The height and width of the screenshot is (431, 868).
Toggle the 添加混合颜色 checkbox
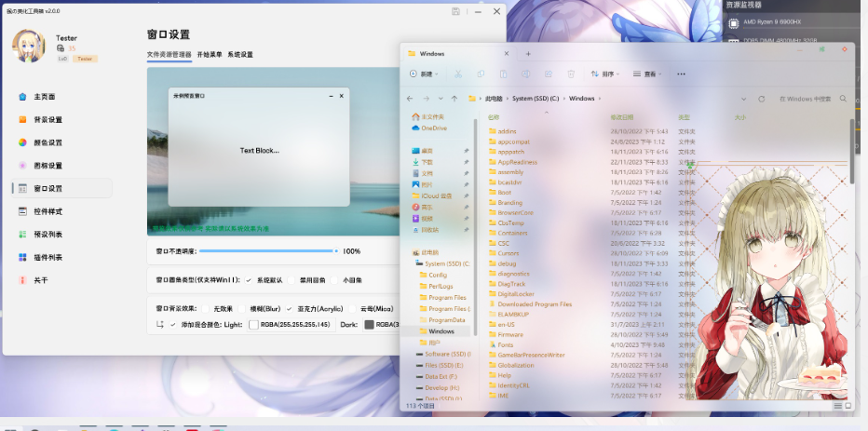173,324
